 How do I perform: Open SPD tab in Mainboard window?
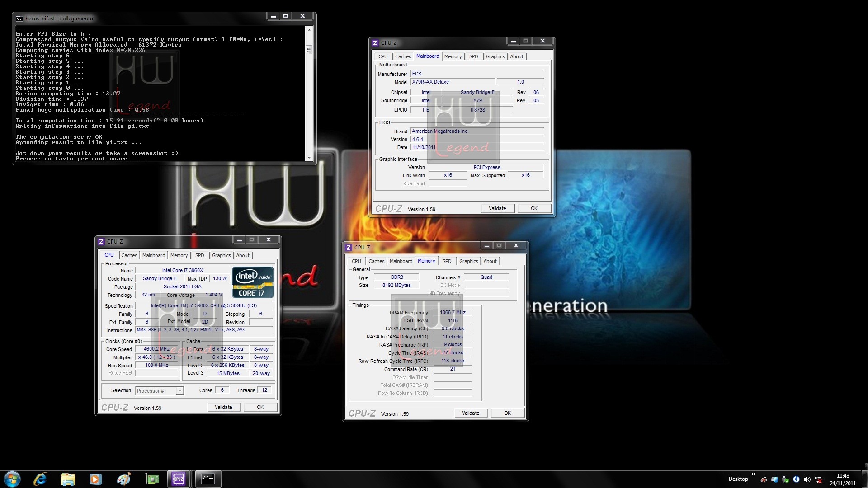pos(473,56)
